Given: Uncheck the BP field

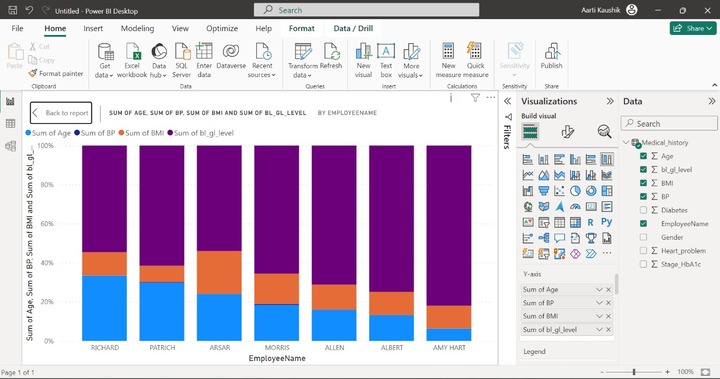Looking at the screenshot, I should (643, 196).
